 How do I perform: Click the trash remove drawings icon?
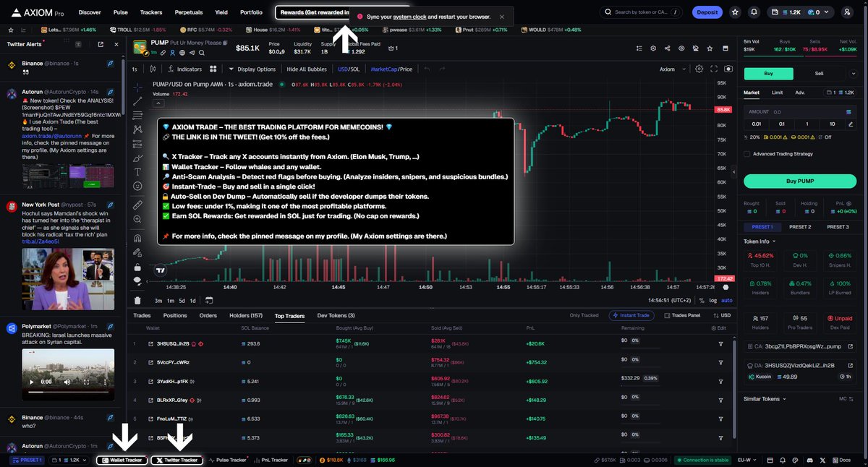click(137, 300)
